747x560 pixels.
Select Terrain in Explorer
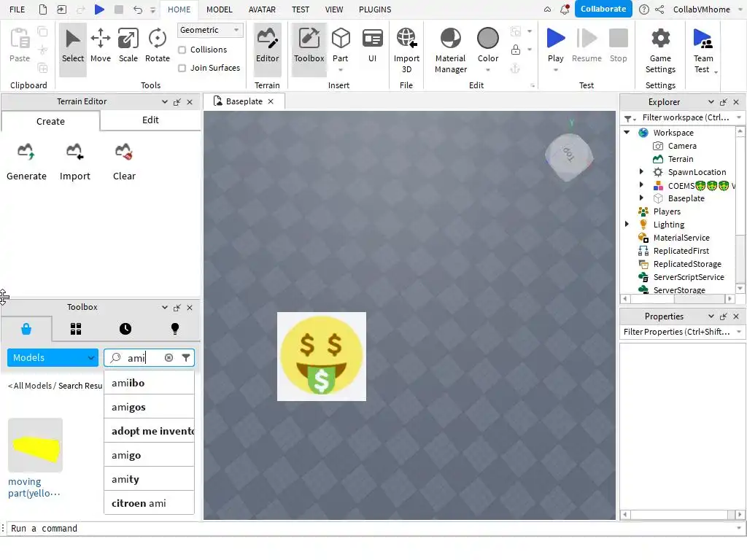681,159
